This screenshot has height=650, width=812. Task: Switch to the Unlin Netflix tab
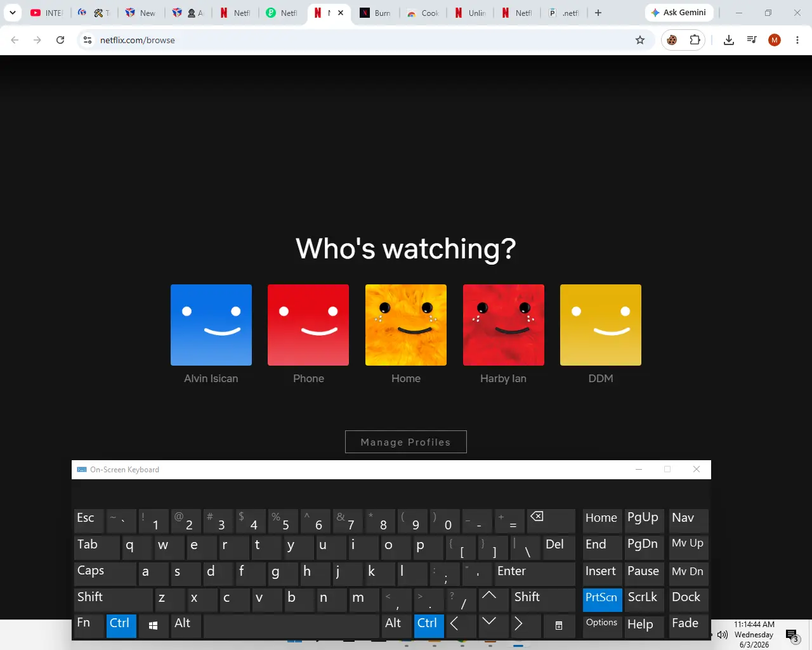pos(469,13)
